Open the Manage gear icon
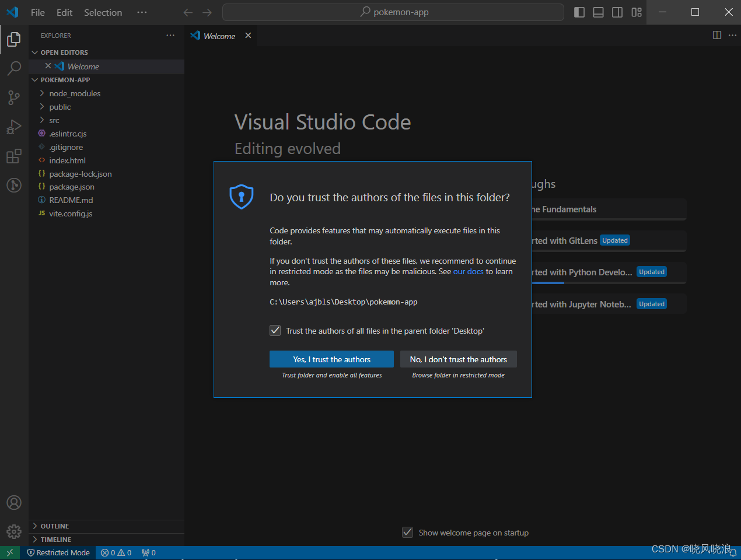Screen dimensions: 741x560 (14, 531)
